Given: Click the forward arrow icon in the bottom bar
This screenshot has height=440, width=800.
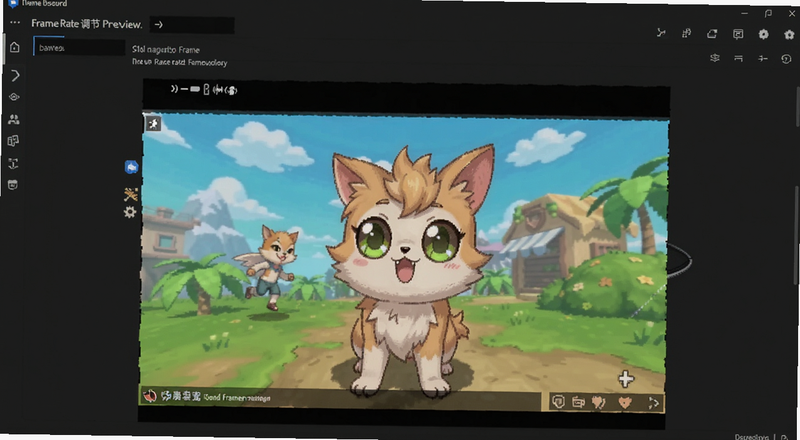Looking at the screenshot, I should 654,403.
